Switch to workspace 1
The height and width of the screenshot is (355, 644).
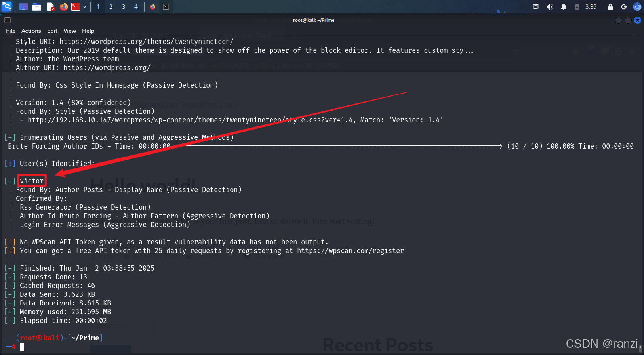pyautogui.click(x=98, y=7)
